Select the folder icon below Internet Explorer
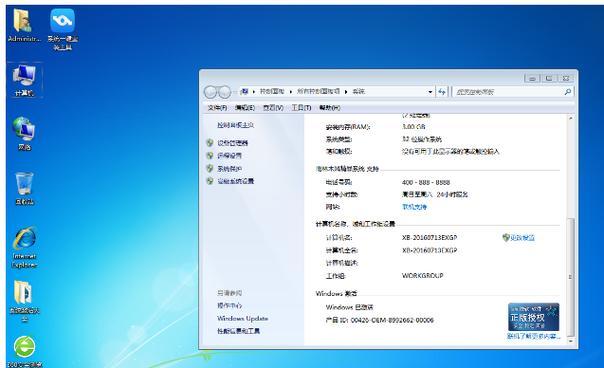Screen dimensions: 604x368 coord(24,302)
